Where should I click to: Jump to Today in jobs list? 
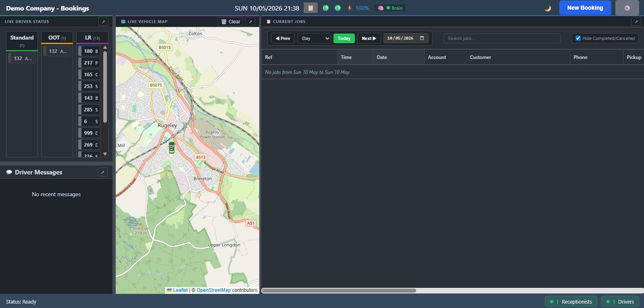(x=344, y=38)
